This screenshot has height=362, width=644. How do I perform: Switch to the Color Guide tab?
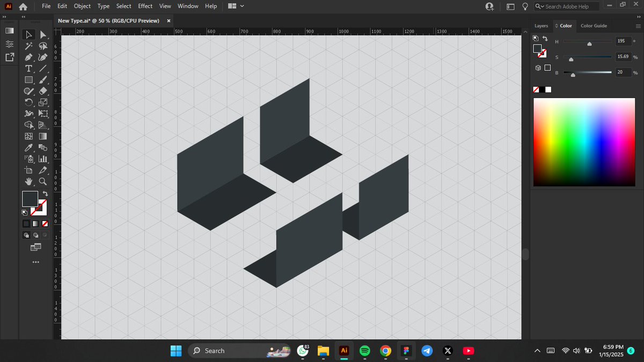tap(594, 26)
